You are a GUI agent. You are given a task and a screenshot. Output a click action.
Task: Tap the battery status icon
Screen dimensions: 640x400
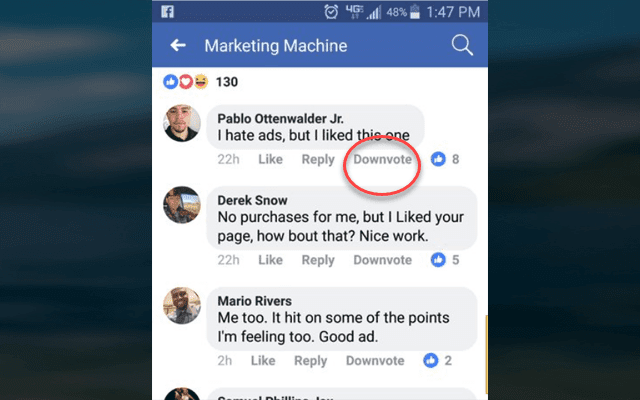[x=415, y=11]
